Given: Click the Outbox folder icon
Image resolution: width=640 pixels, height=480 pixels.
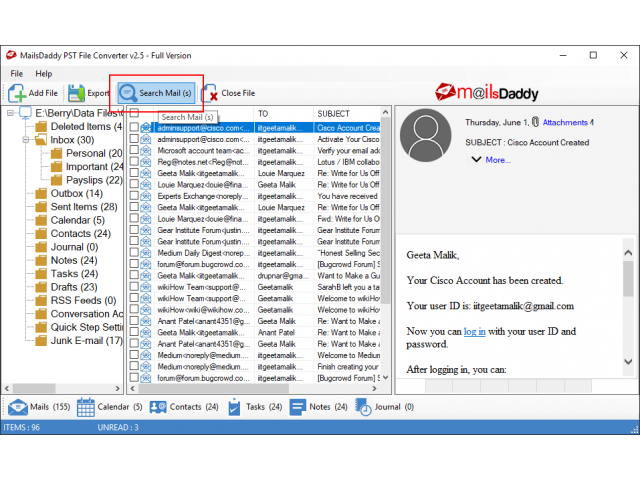Looking at the screenshot, I should tap(41, 193).
